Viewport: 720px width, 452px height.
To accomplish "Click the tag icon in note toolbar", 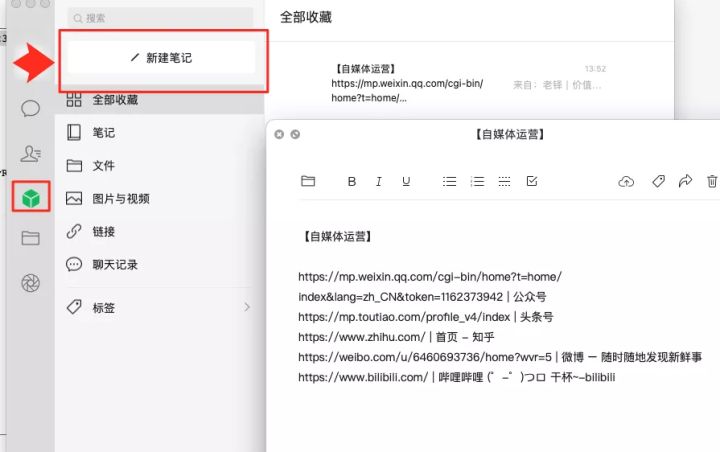I will tap(658, 181).
